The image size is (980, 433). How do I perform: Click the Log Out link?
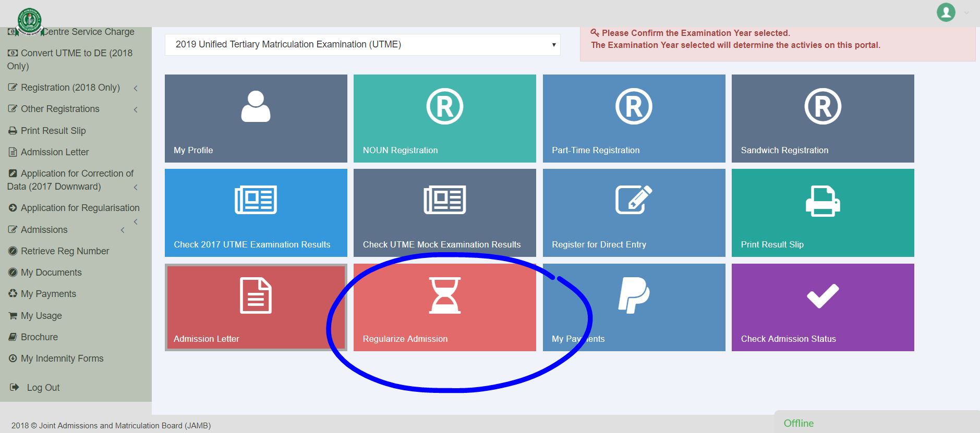click(x=43, y=388)
